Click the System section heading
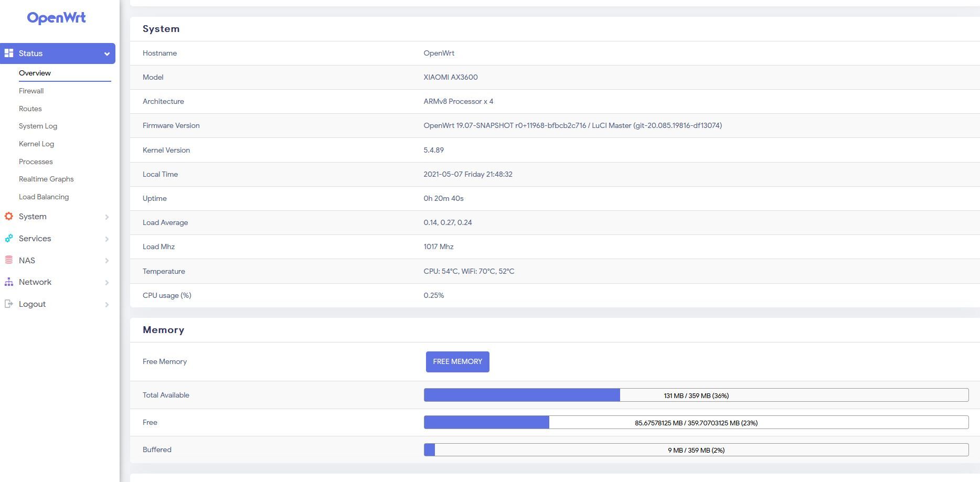Viewport: 980px width, 482px height. (x=161, y=29)
